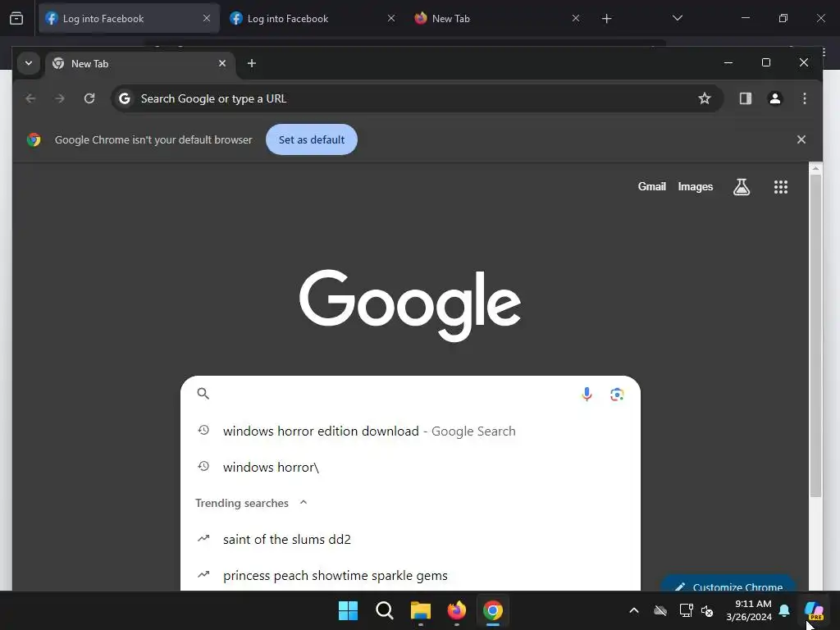This screenshot has height=630, width=840.
Task: Collapse the Trending searches section
Action: 304,503
